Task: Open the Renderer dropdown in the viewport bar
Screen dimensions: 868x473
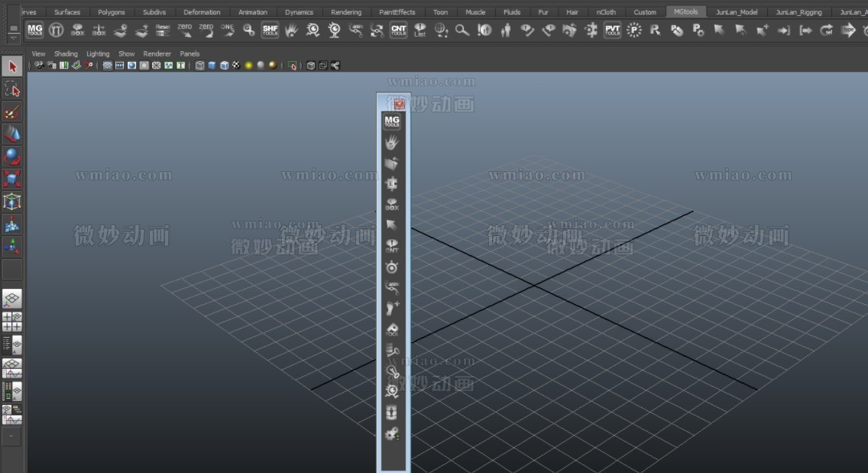Action: click(x=157, y=53)
